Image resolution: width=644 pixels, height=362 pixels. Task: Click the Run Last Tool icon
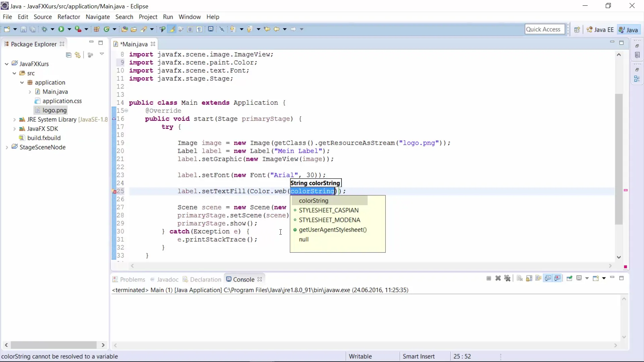tap(78, 29)
